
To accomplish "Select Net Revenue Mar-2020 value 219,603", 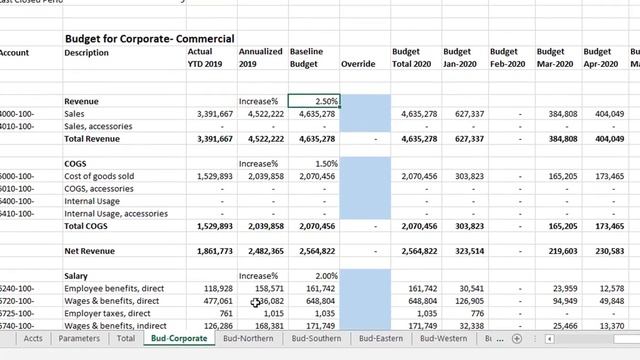I will pyautogui.click(x=563, y=251).
